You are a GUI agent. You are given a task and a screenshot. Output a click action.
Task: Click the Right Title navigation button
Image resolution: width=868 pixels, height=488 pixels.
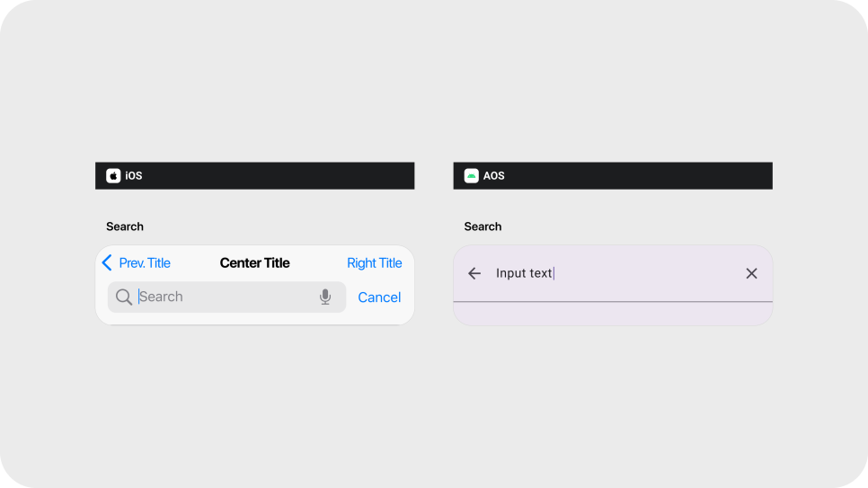(x=375, y=263)
